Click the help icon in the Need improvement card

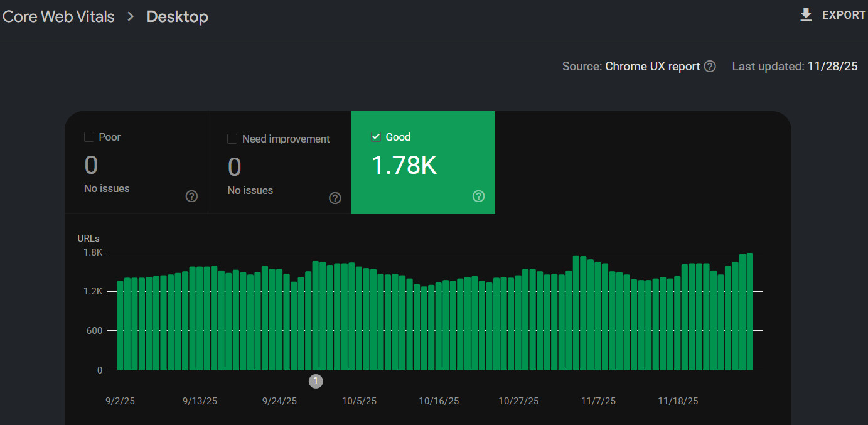(335, 198)
